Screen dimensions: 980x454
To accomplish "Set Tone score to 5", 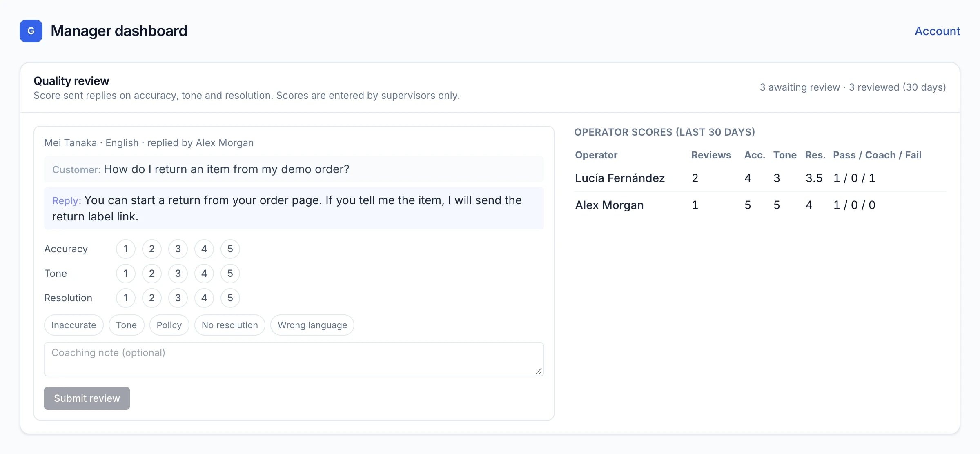I will [230, 274].
